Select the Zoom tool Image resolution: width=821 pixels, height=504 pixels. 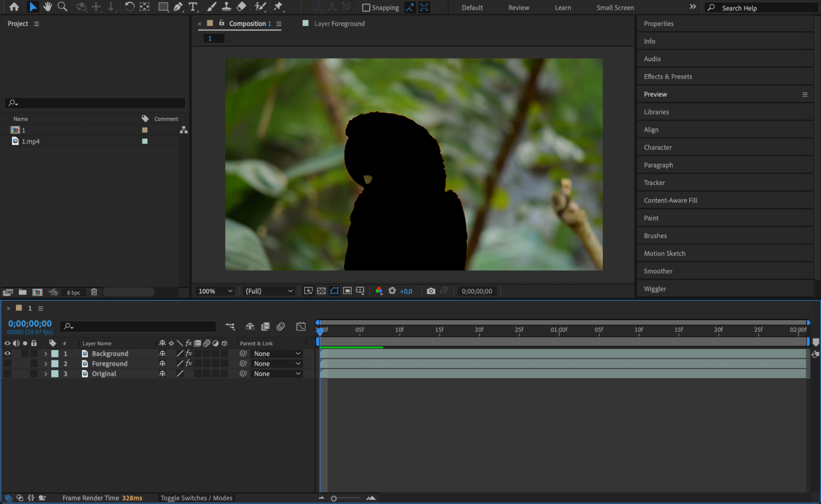point(62,7)
